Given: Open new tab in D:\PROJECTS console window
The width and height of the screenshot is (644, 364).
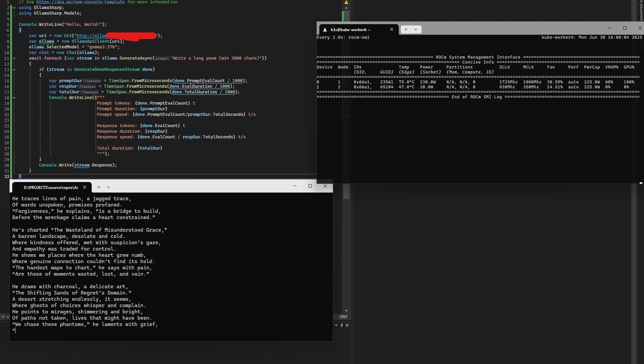Looking at the screenshot, I should coord(99,187).
